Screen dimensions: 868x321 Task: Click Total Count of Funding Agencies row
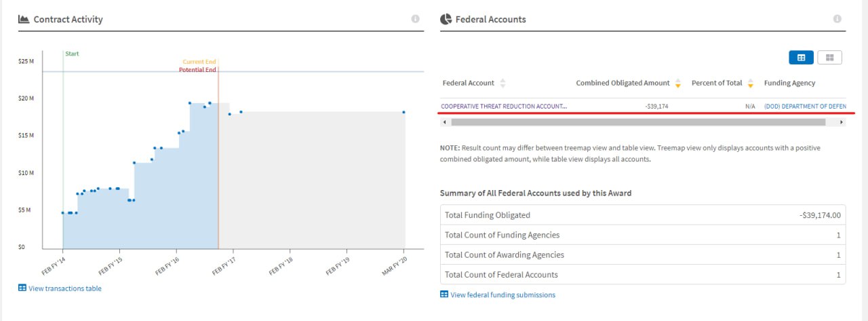(x=643, y=235)
